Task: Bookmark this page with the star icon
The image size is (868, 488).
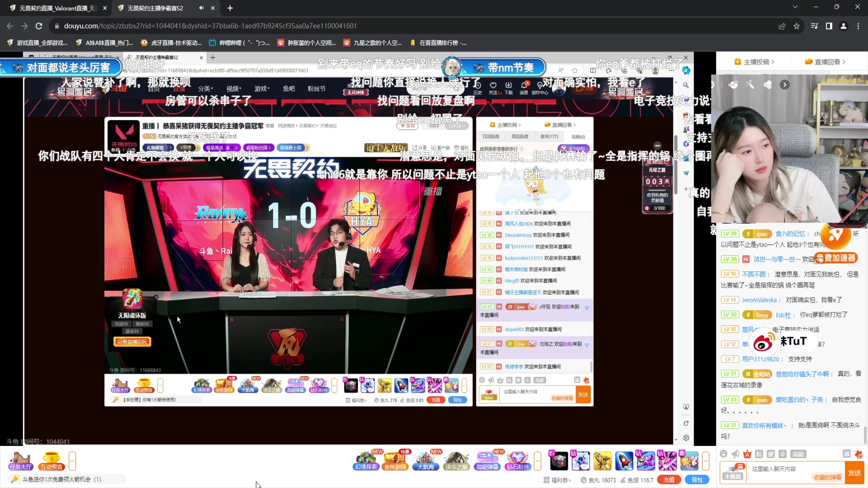Action: tap(797, 26)
